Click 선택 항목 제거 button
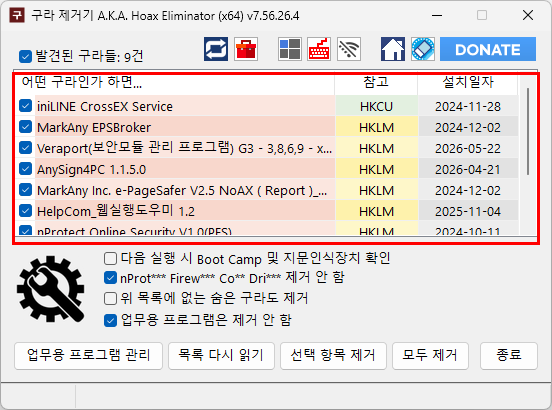The height and width of the screenshot is (410, 552). [x=333, y=355]
